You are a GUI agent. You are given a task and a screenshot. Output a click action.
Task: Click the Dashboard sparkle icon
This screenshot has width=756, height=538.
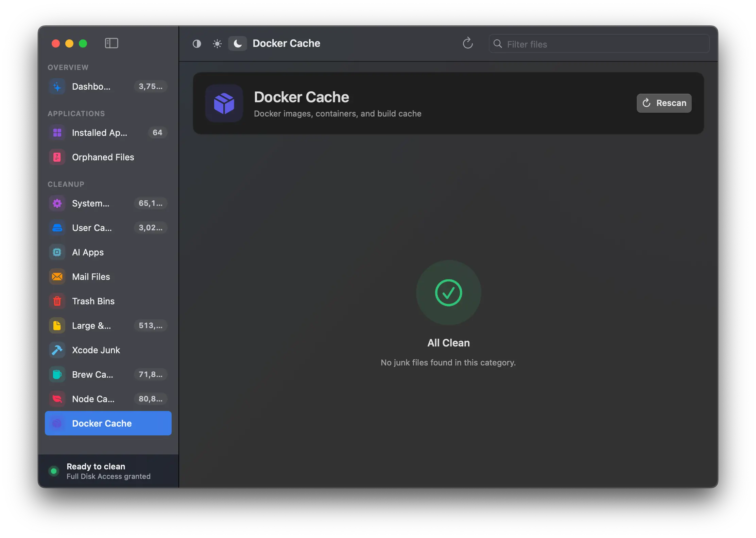coord(57,87)
